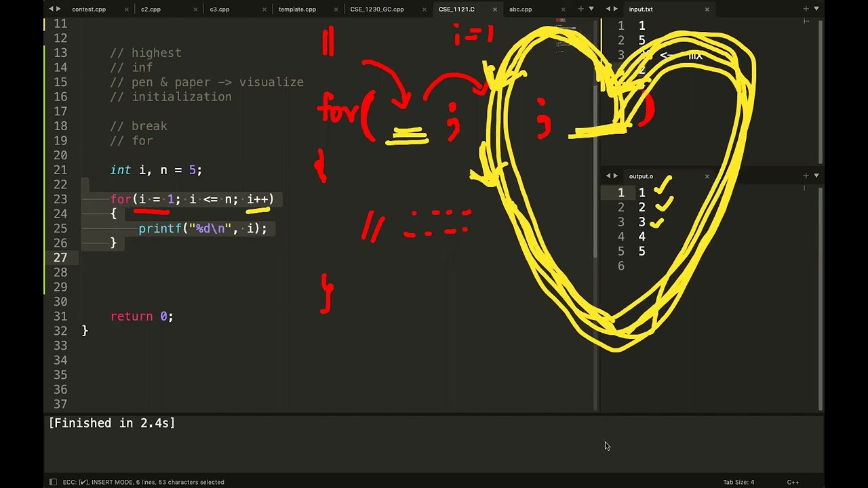Click the closing brace on line 32

point(85,331)
